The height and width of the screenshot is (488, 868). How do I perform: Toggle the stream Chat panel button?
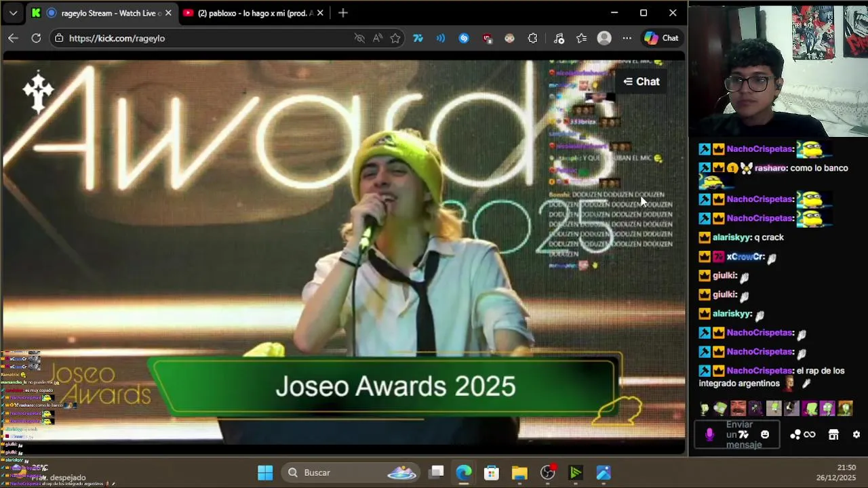pyautogui.click(x=642, y=81)
